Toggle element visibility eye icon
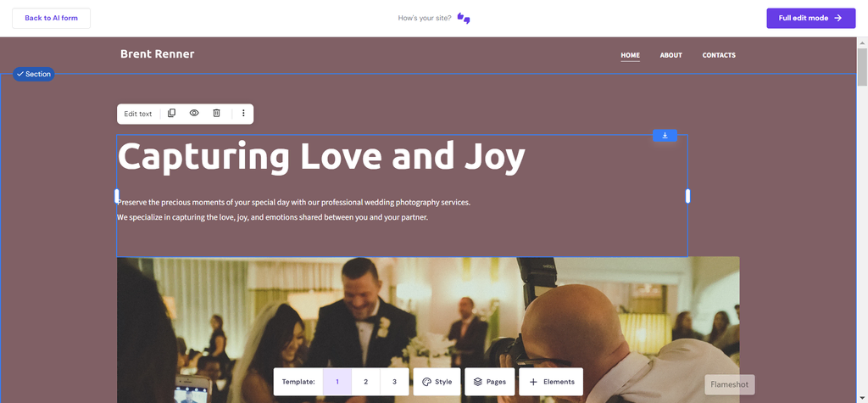Screen dimensions: 868x403 click(194, 113)
